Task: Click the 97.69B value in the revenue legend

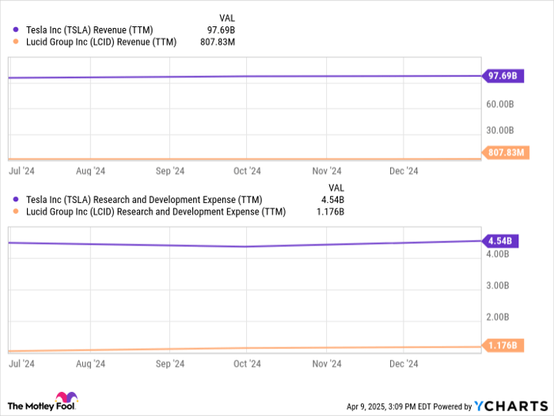Action: point(221,30)
